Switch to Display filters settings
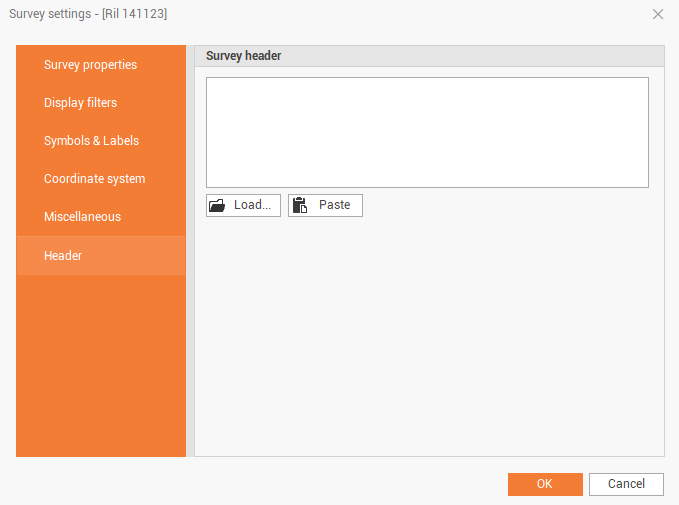The image size is (679, 505). coord(80,103)
